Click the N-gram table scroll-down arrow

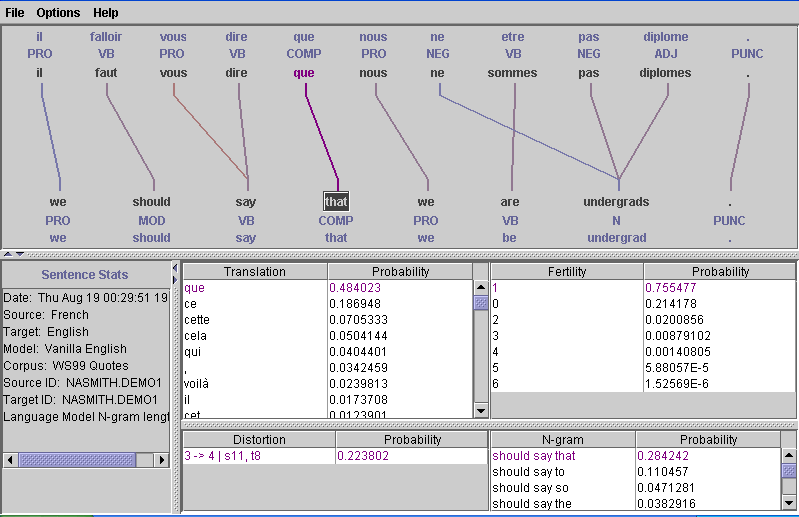coord(788,502)
